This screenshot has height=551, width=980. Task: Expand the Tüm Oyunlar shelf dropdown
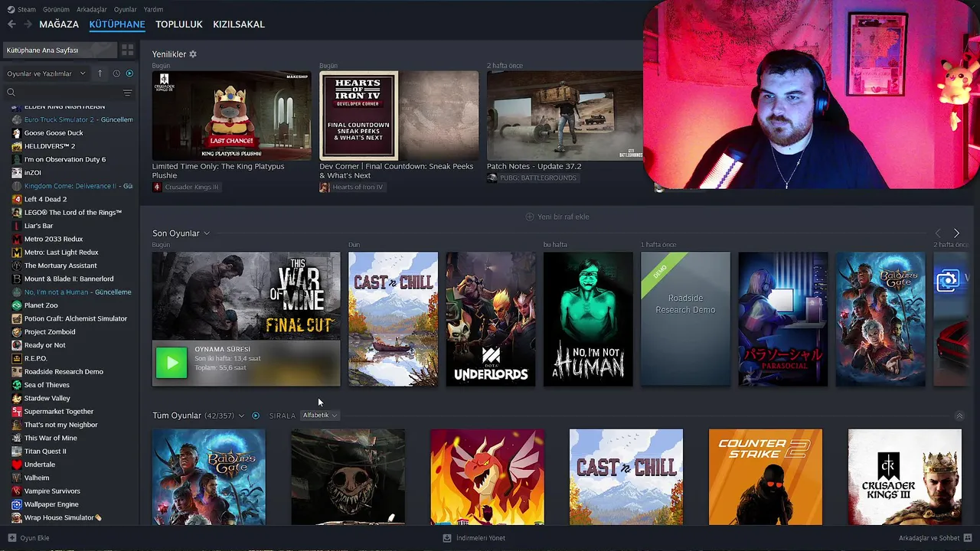pyautogui.click(x=241, y=416)
